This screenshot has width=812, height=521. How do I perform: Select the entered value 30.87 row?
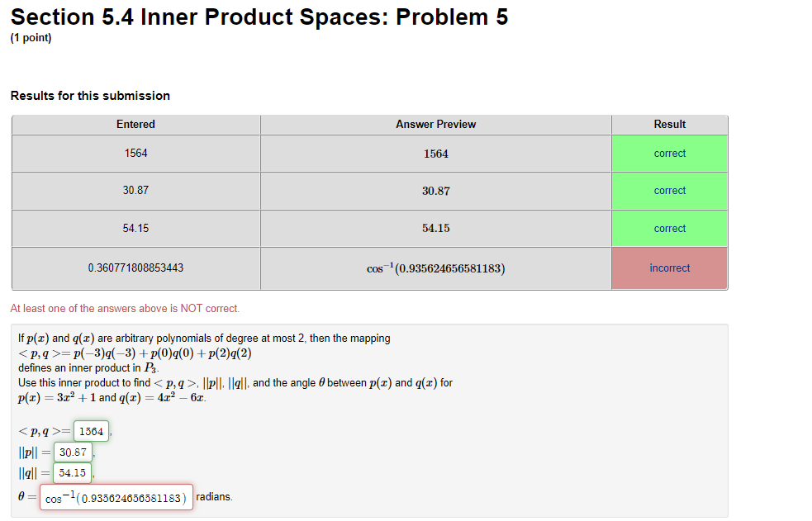(135, 191)
